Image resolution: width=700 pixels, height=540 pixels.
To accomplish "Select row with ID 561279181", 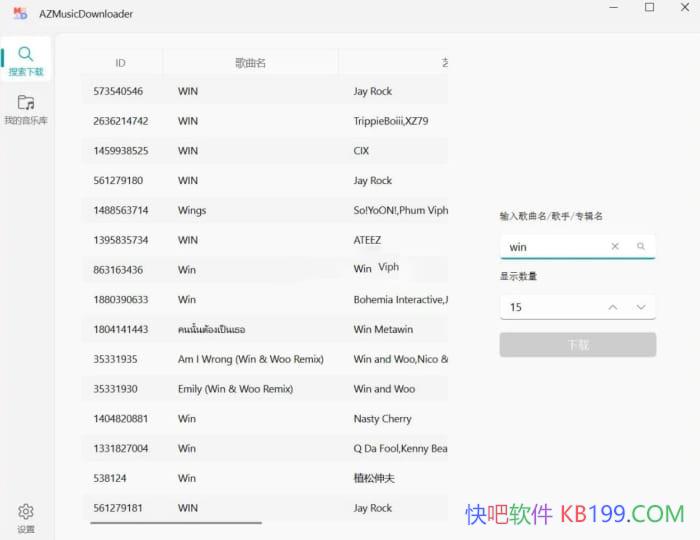I will pos(265,508).
